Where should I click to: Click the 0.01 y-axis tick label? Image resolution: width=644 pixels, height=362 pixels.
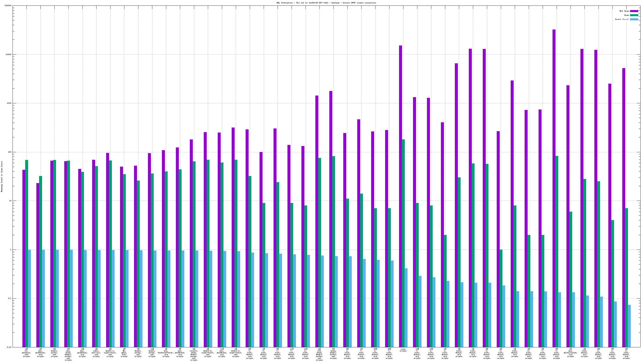(x=9, y=347)
